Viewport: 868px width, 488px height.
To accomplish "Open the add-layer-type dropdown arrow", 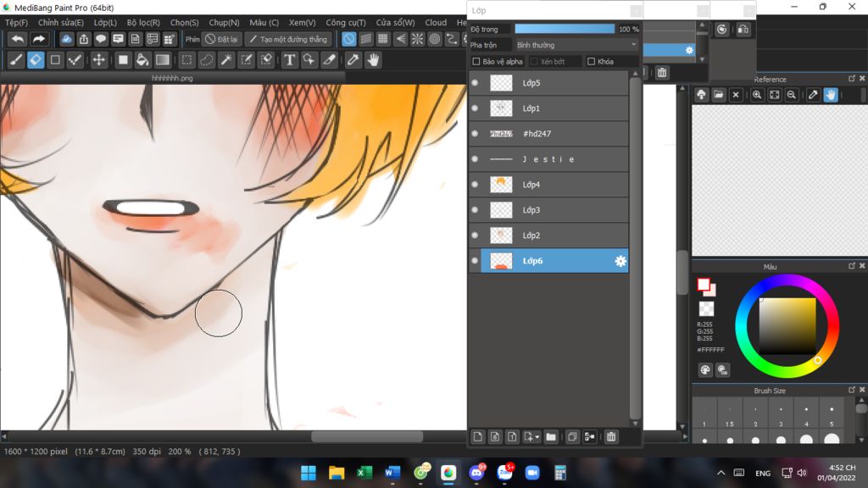I will click(x=537, y=437).
